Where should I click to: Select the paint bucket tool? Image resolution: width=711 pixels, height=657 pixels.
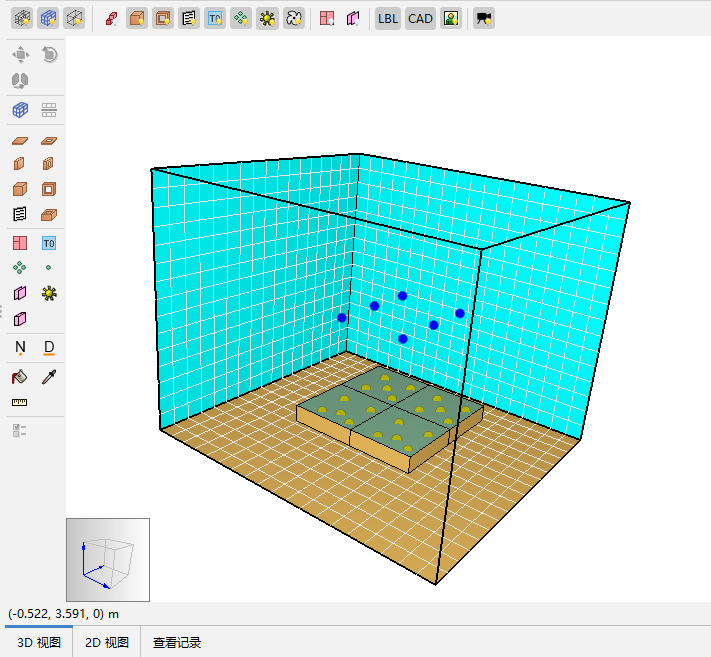click(20, 377)
